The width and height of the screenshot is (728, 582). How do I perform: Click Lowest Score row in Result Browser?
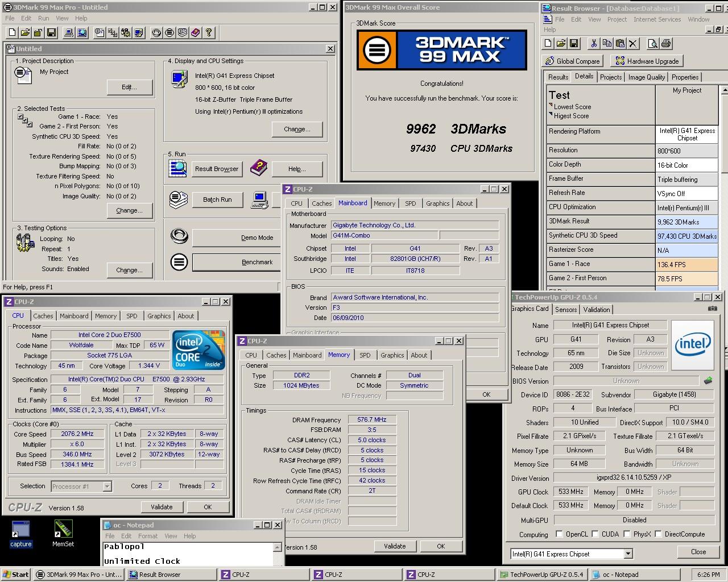(570, 107)
